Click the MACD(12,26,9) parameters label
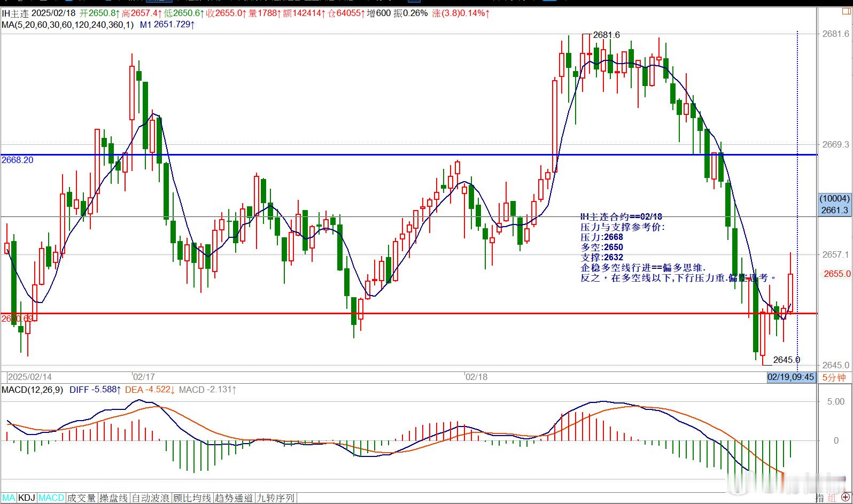The height and width of the screenshot is (504, 853). (x=32, y=390)
